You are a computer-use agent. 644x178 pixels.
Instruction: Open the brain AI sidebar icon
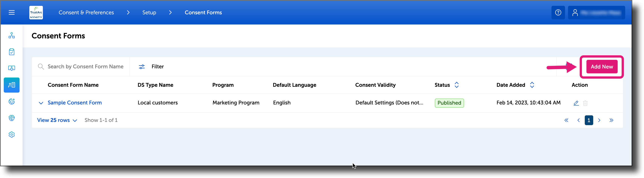[11, 118]
